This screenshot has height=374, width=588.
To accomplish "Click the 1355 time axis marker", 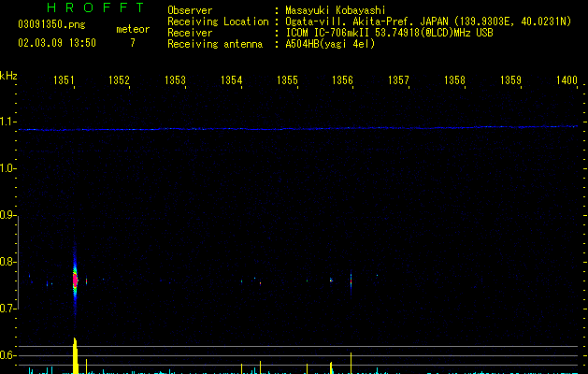I will coord(287,79).
